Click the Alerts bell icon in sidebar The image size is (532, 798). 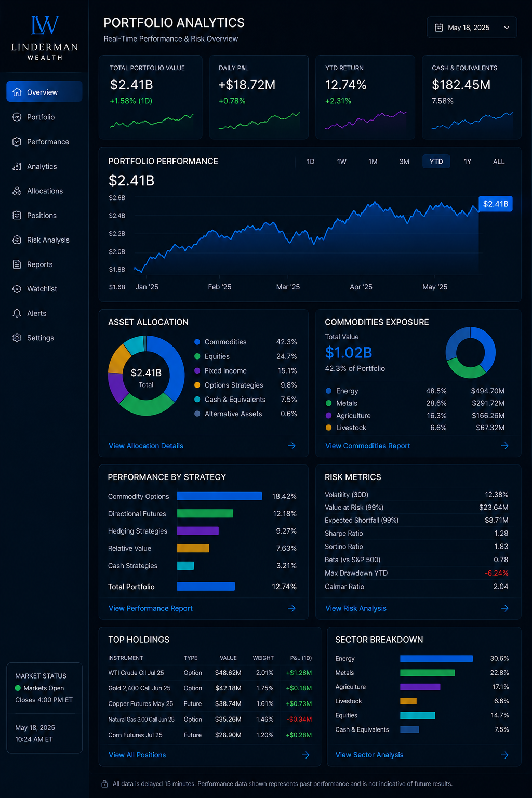[x=17, y=313]
